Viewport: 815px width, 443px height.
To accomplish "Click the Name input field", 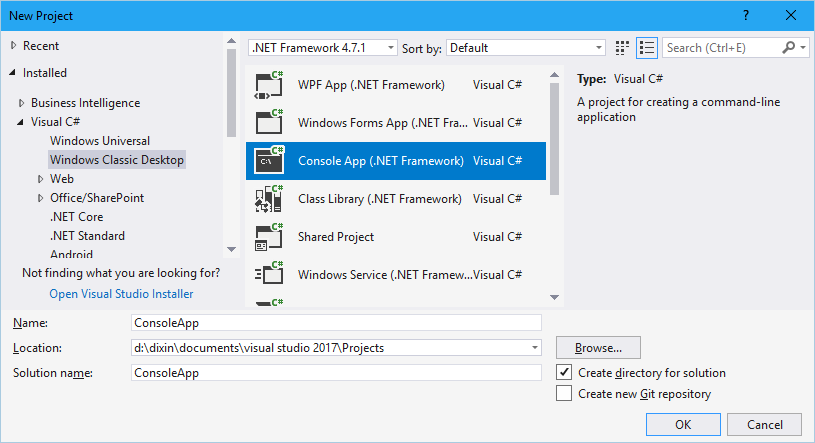I will coord(336,322).
